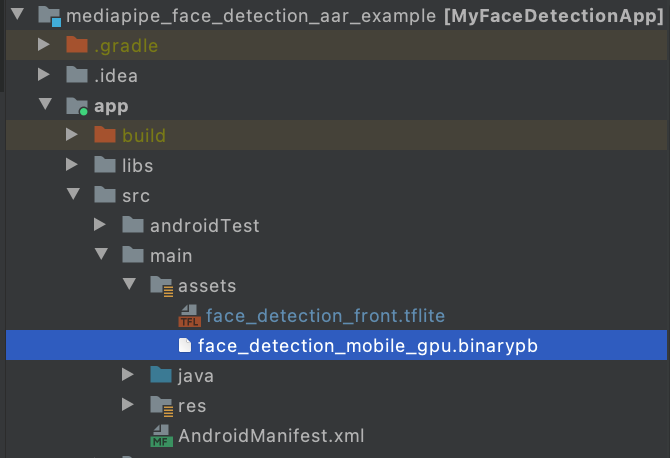
Task: Expand the .idea folder
Action: click(43, 76)
